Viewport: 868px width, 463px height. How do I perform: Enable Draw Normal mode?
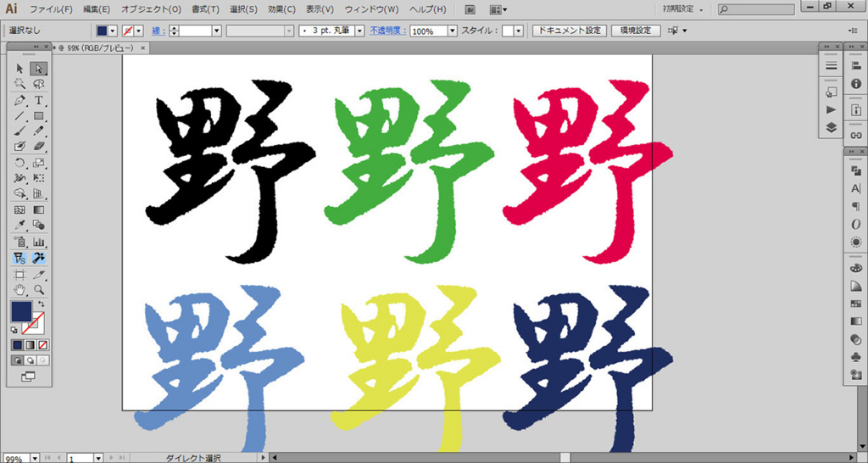[x=18, y=360]
